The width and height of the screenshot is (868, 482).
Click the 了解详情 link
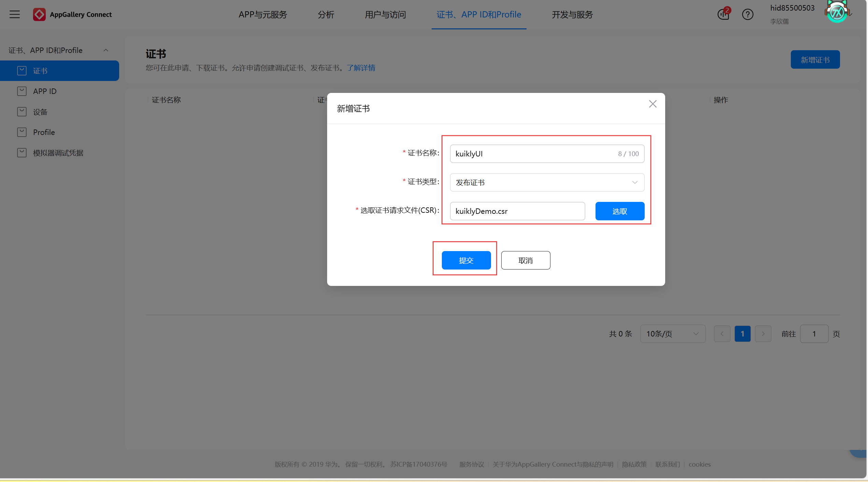click(x=361, y=68)
